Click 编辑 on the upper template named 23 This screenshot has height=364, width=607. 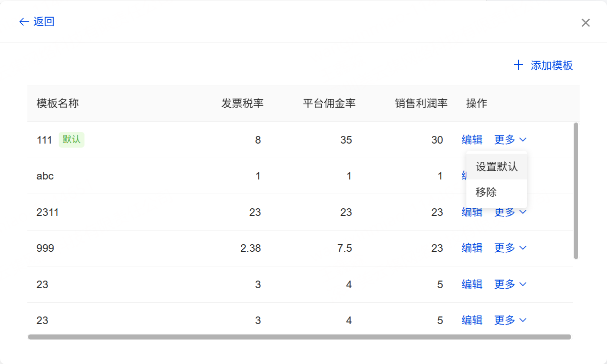[x=471, y=285]
